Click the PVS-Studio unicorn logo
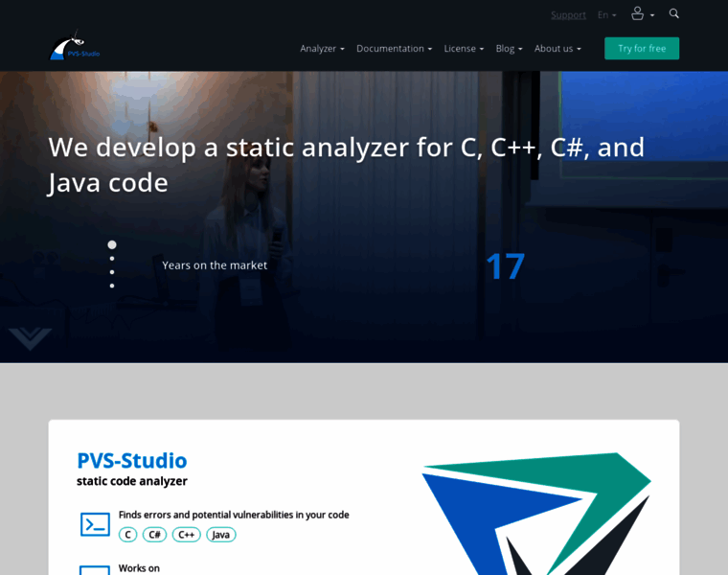This screenshot has width=728, height=575. point(75,47)
